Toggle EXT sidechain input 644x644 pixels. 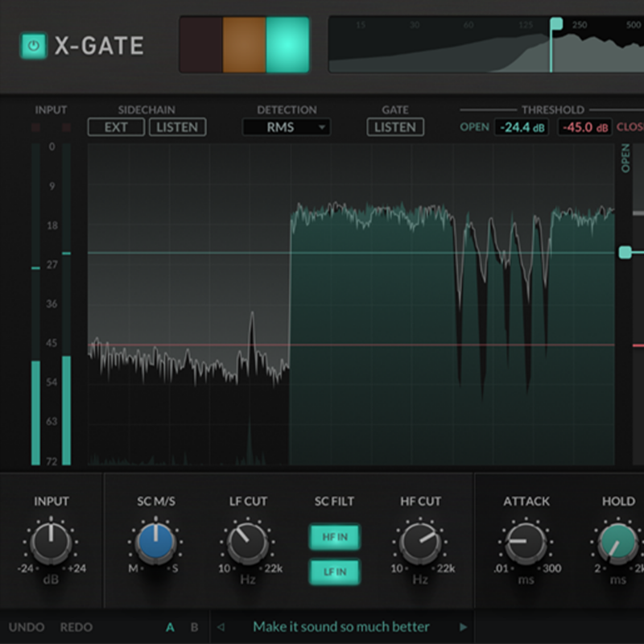(x=115, y=126)
